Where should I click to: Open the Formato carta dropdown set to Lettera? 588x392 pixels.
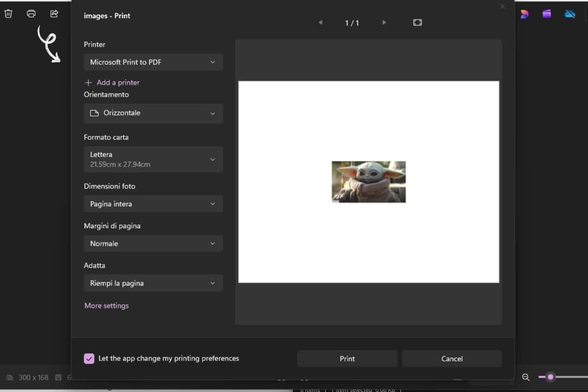tap(153, 159)
